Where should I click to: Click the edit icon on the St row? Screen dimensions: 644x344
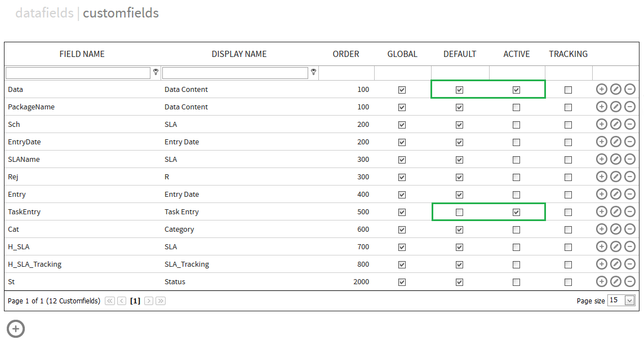click(616, 281)
